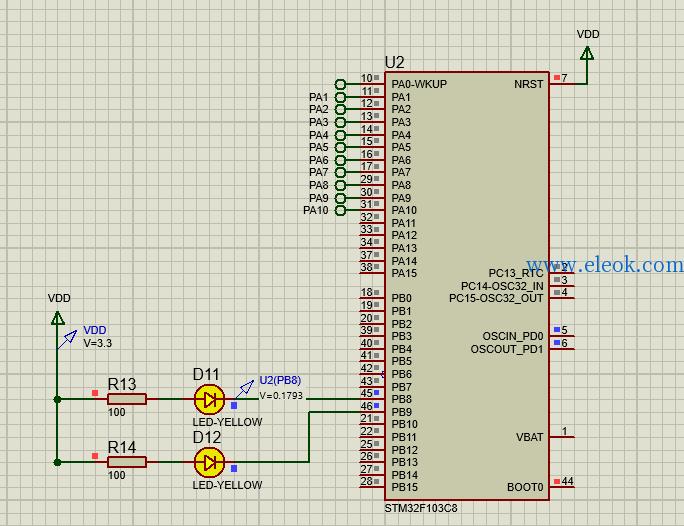Click the PB15 pin label

[404, 487]
